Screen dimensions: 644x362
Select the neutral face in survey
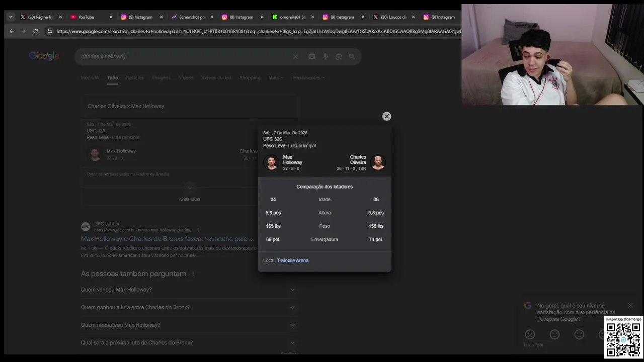click(x=579, y=334)
